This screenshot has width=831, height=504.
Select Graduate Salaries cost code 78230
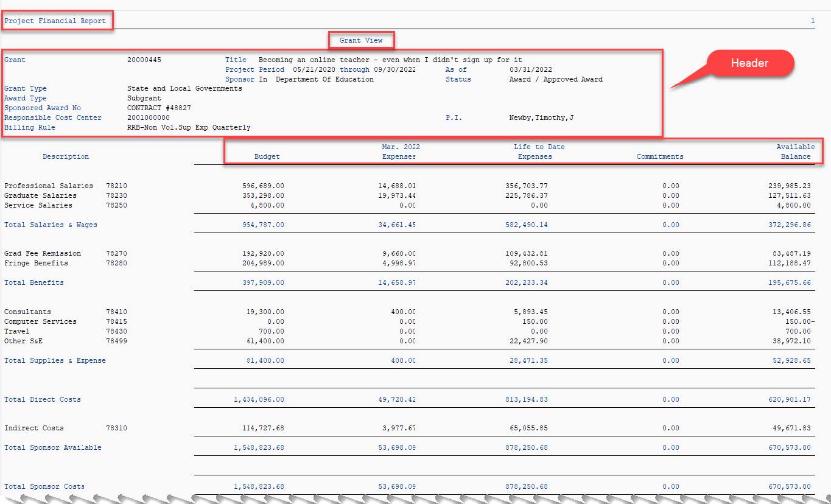pos(116,196)
